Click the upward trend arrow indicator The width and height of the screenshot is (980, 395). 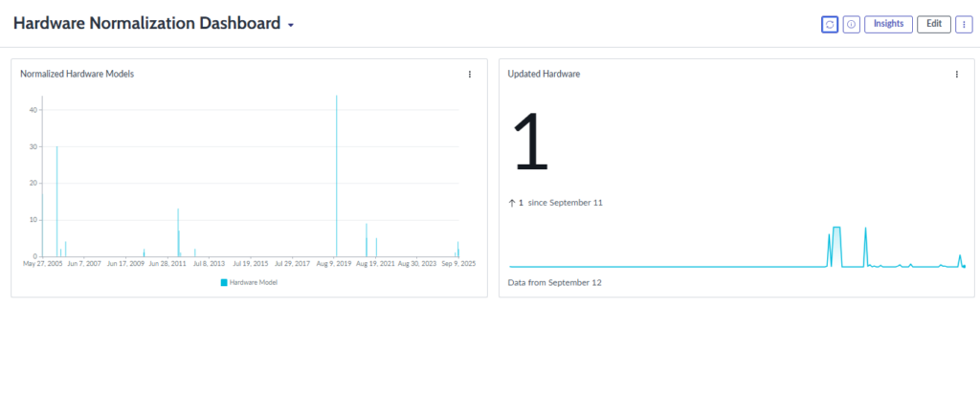click(x=512, y=203)
